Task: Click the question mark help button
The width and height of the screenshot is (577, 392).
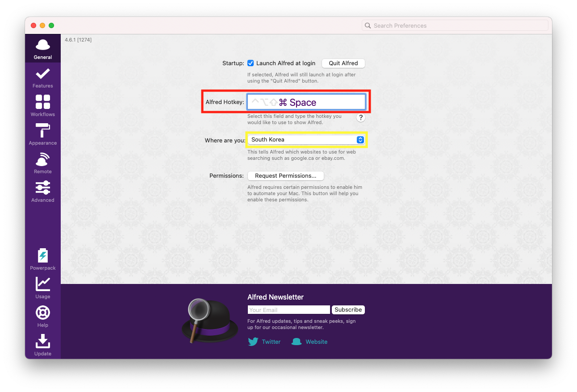Action: [361, 117]
